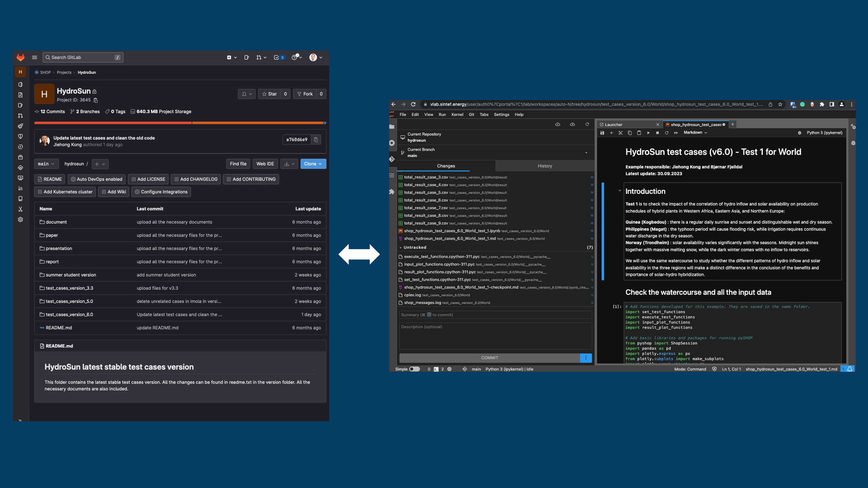Collapse the Untracked files section
This screenshot has height=488, width=868.
point(400,247)
